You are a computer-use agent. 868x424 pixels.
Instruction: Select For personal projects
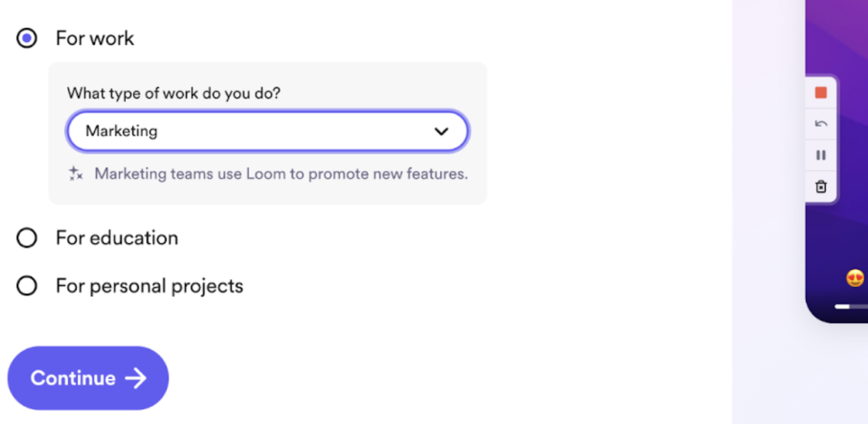[26, 286]
